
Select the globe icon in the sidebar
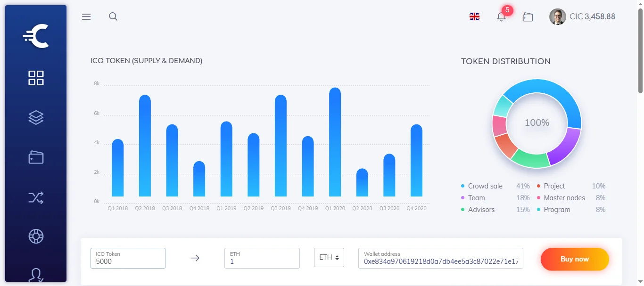[35, 237]
